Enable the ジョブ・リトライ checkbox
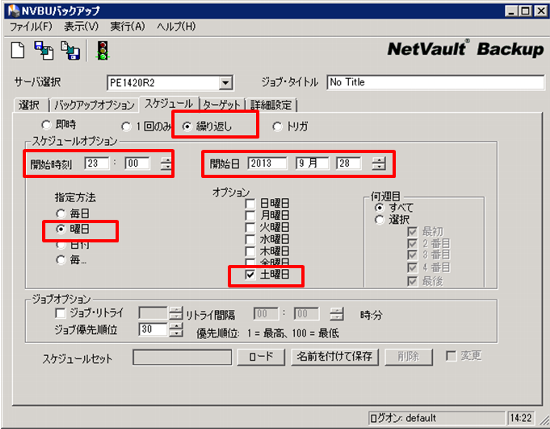Viewport: 550px width, 429px height. [60, 313]
